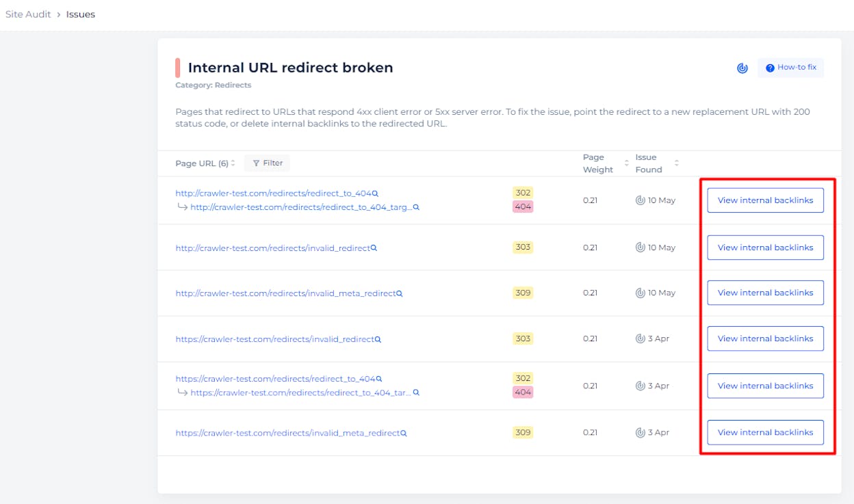View internal backlinks for http invalid_redirect
Viewport: 854px width, 504px height.
765,248
